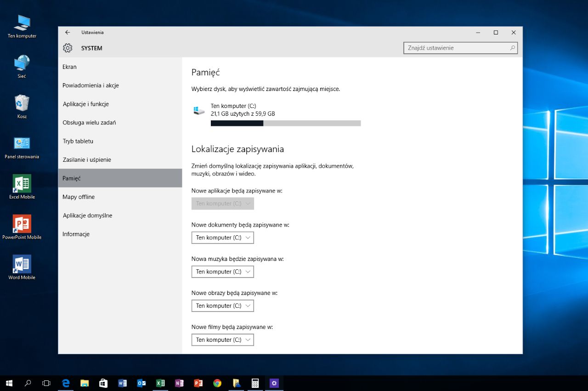Expand Nowa muzyka save location dropdown
588x391 pixels.
click(x=222, y=272)
